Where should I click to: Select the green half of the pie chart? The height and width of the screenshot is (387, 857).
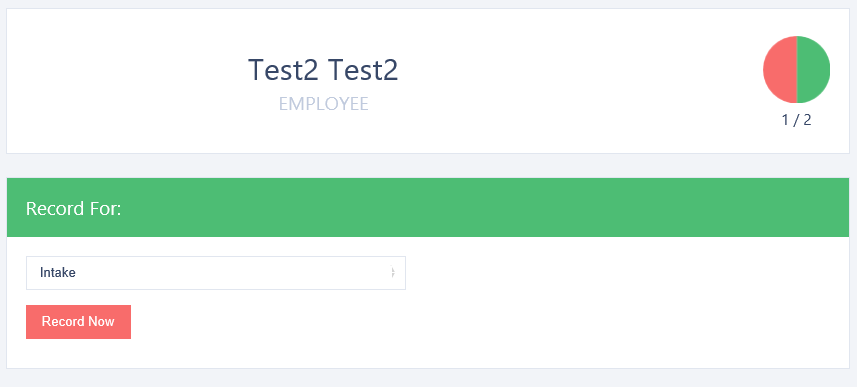point(813,69)
